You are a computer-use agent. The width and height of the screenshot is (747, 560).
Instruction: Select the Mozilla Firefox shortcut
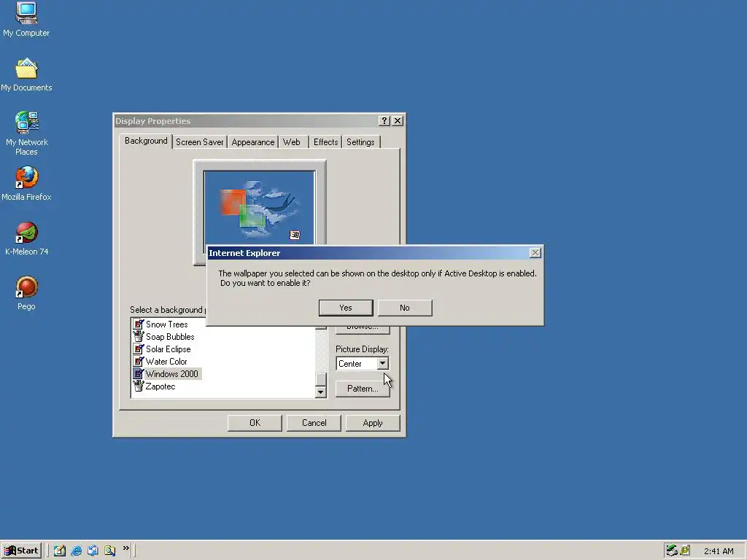26,184
